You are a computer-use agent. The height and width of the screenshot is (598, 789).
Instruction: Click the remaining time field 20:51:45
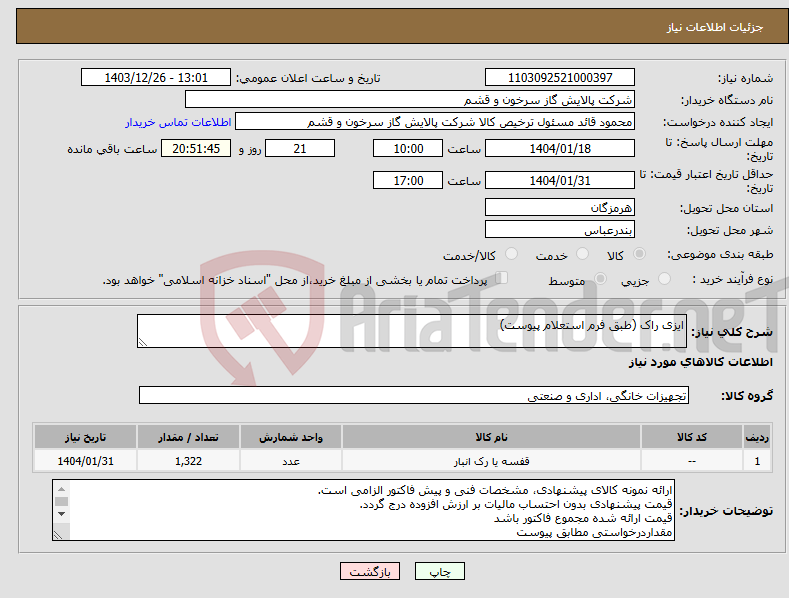(196, 148)
